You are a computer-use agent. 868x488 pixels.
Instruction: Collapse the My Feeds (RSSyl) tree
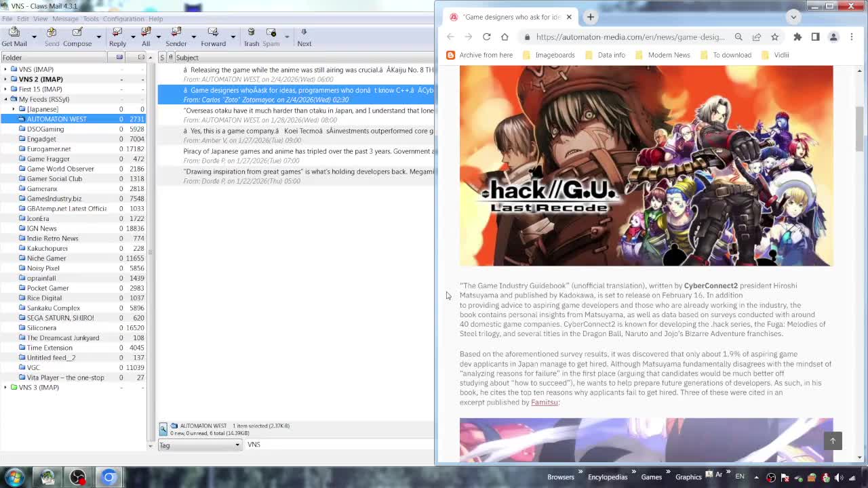click(x=5, y=99)
